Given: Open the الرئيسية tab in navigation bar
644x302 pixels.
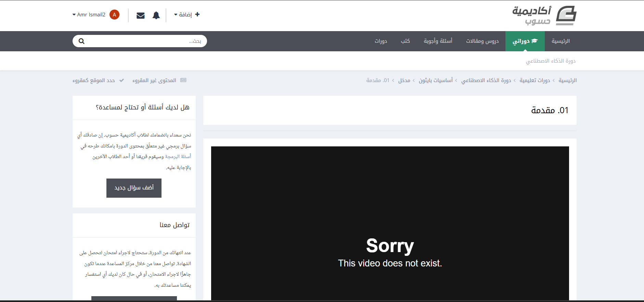Looking at the screenshot, I should pyautogui.click(x=561, y=41).
